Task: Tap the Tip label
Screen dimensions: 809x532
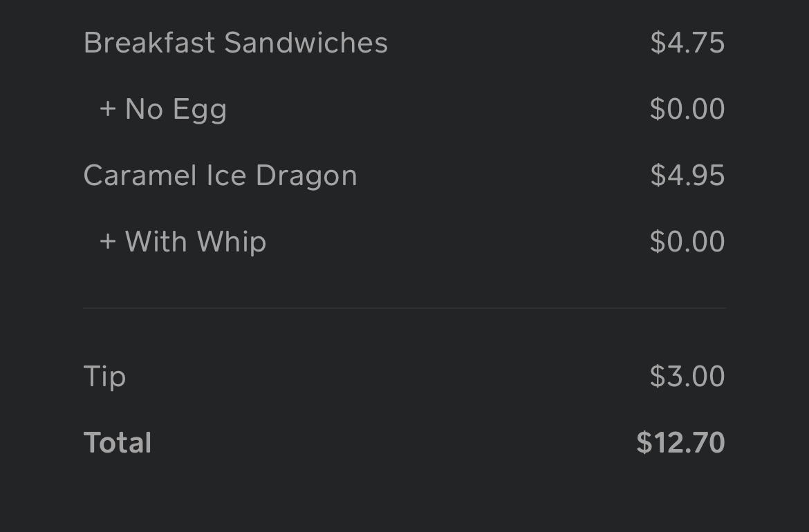Action: coord(104,377)
